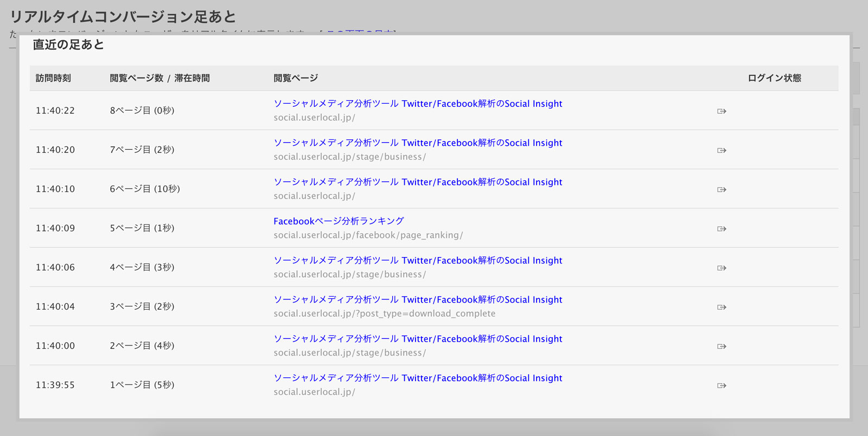Select the visit time 11:40:00

tap(55, 345)
